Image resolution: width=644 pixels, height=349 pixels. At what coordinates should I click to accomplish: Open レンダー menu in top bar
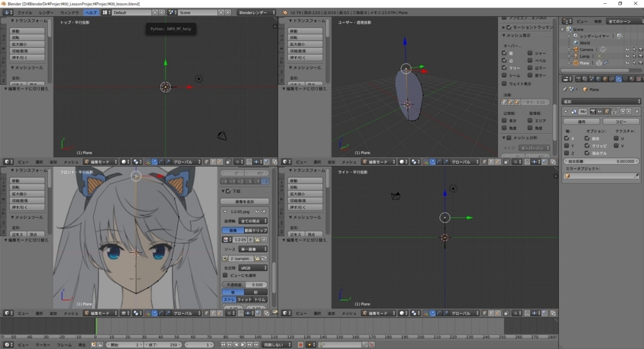46,13
